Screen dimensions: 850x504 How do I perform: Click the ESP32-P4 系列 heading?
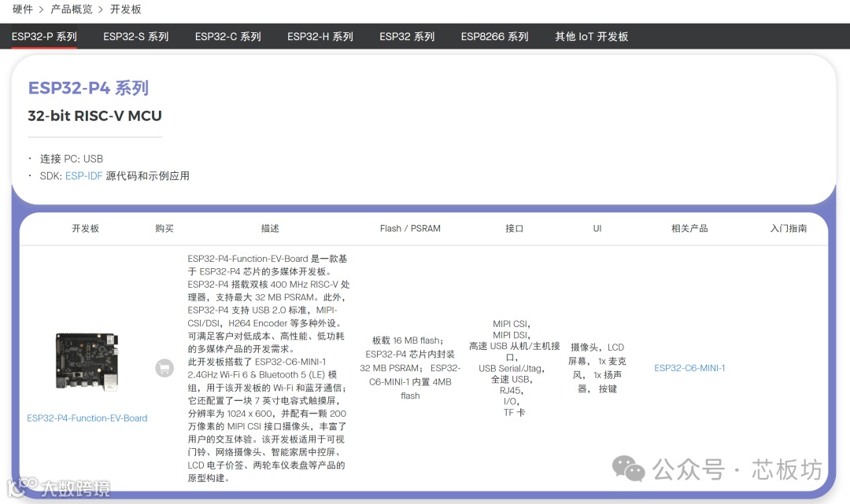88,88
